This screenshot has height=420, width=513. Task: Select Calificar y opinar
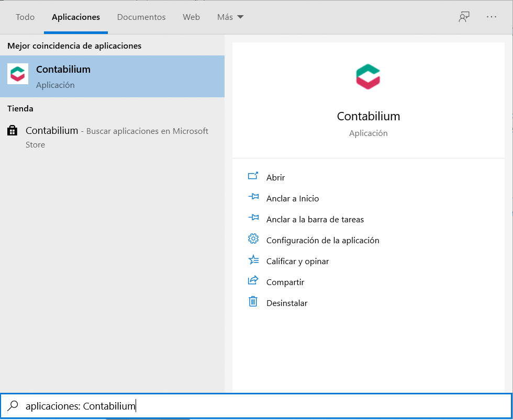(x=297, y=261)
